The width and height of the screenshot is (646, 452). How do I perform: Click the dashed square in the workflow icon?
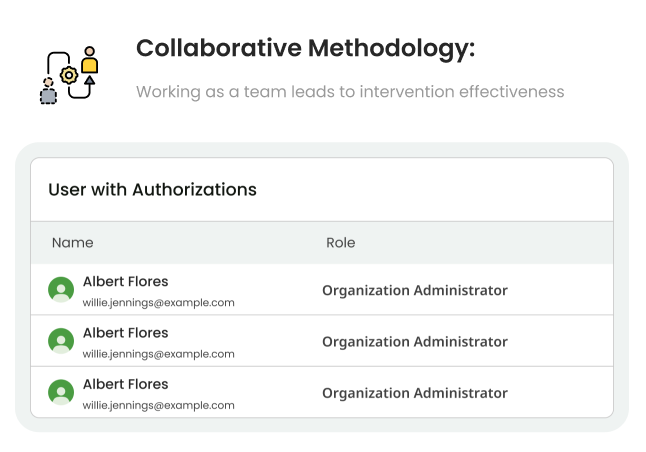tap(48, 96)
